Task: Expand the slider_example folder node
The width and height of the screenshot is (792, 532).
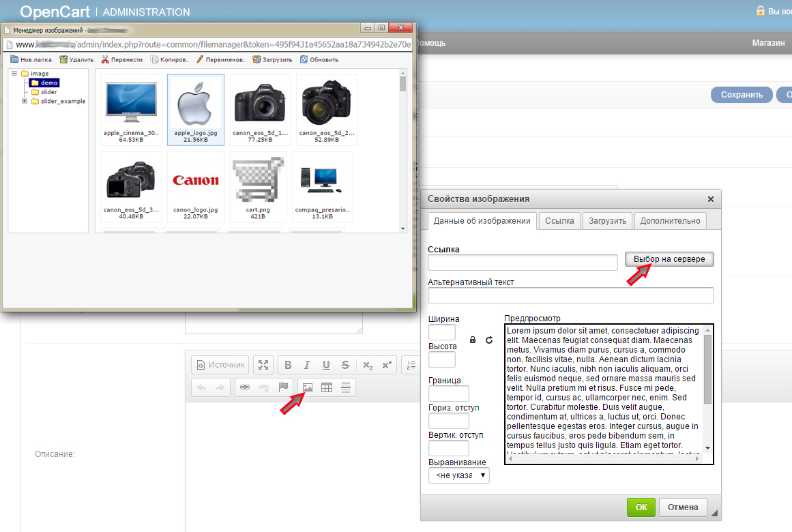Action: pos(25,101)
